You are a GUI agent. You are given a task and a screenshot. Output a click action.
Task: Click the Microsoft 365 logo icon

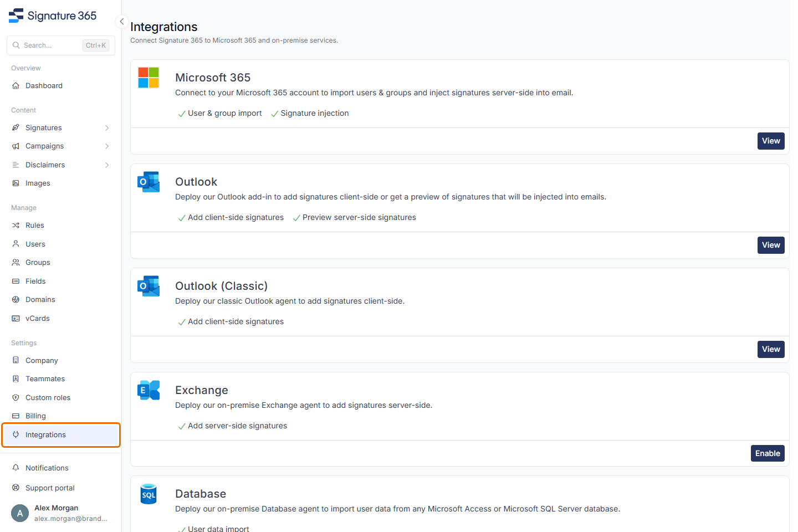coord(149,78)
